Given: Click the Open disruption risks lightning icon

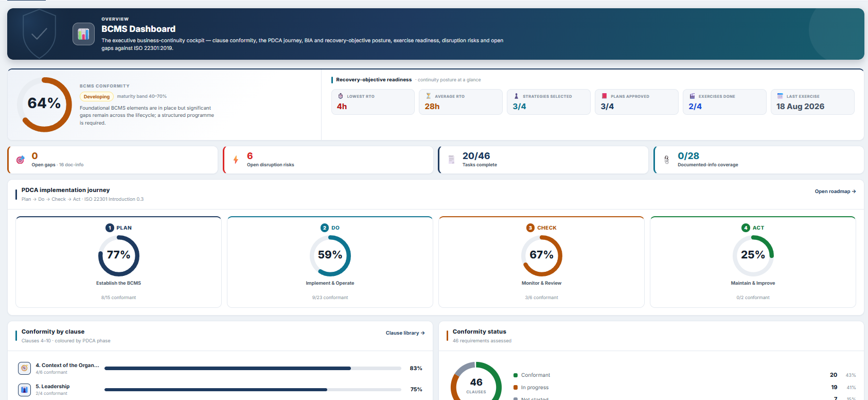Looking at the screenshot, I should click(236, 160).
